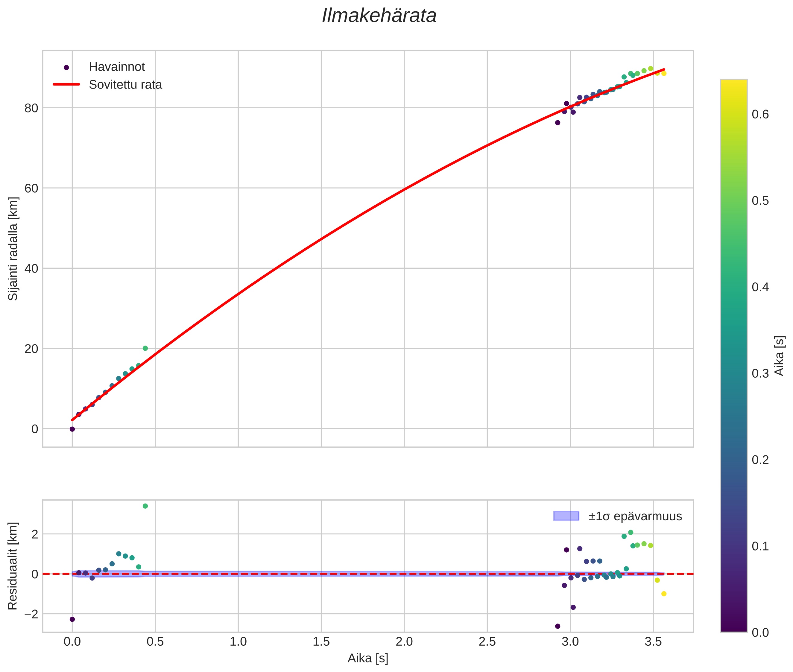Click the Sijainti radalla [km] axis label

tap(13, 249)
